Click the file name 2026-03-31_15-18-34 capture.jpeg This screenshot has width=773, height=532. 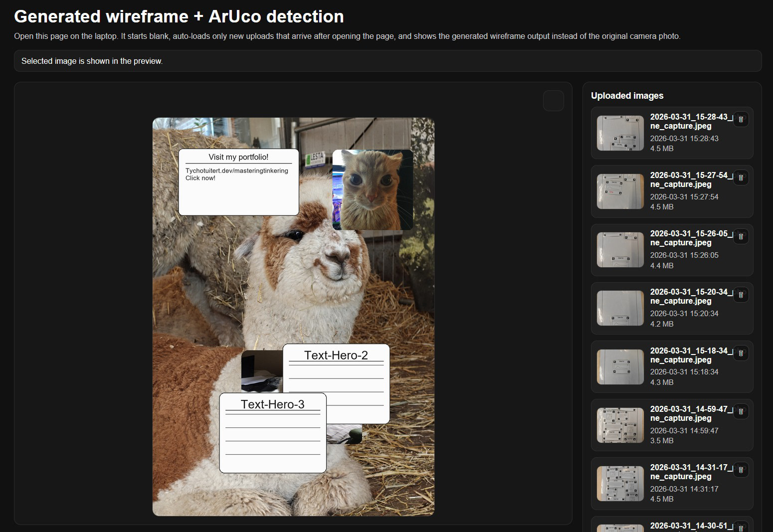[691, 355]
